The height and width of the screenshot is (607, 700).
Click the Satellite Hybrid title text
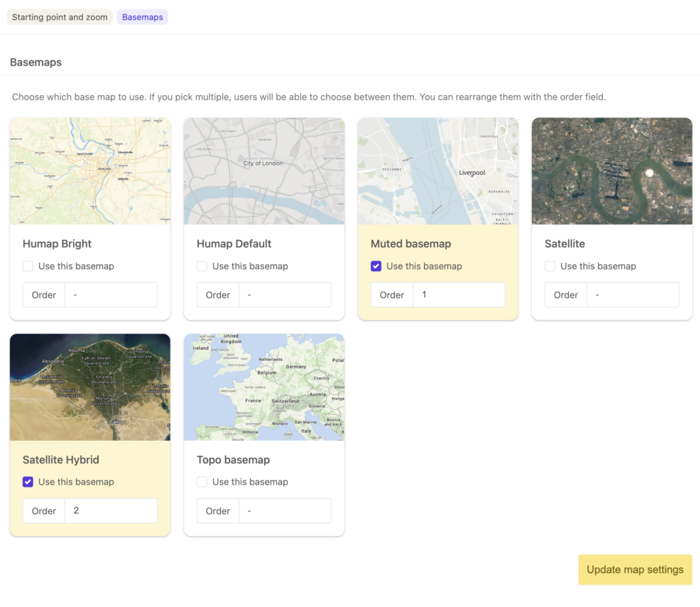61,460
